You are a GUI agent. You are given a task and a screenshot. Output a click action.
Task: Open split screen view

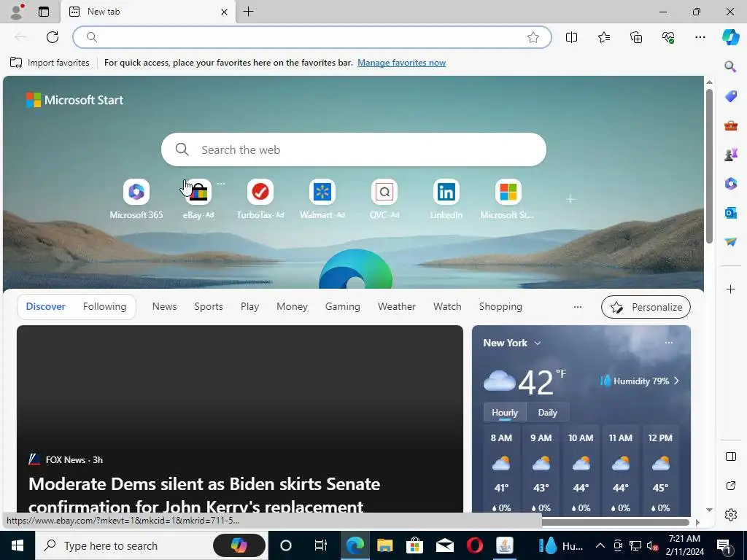pyautogui.click(x=571, y=37)
